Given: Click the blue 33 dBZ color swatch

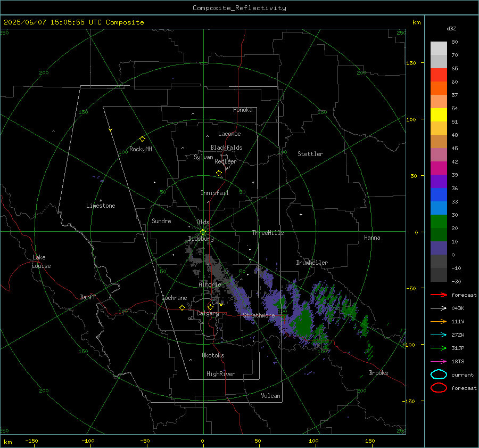Looking at the screenshot, I should pyautogui.click(x=439, y=194).
